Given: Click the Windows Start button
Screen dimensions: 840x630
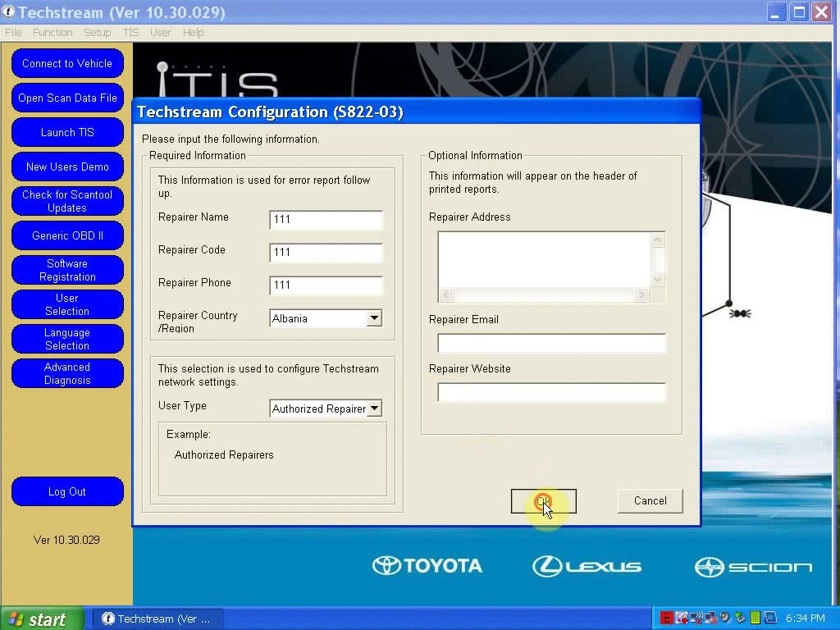Looking at the screenshot, I should [42, 619].
